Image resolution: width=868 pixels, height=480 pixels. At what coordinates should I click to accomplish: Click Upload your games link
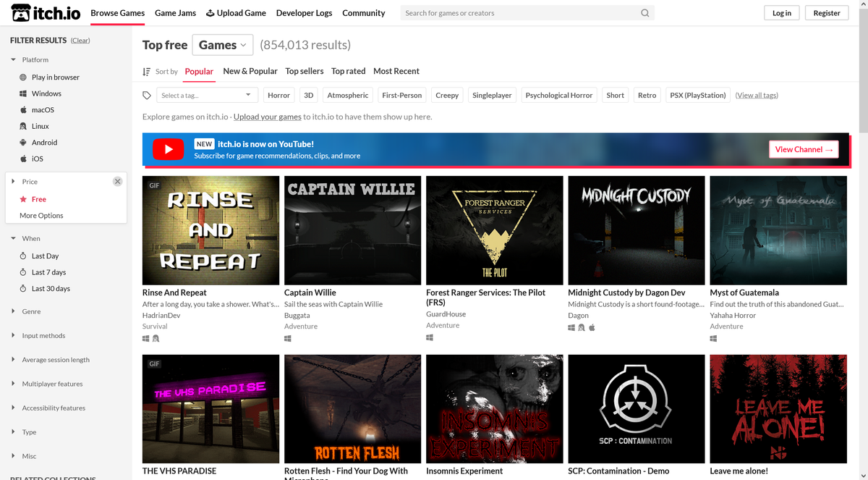pyautogui.click(x=268, y=117)
